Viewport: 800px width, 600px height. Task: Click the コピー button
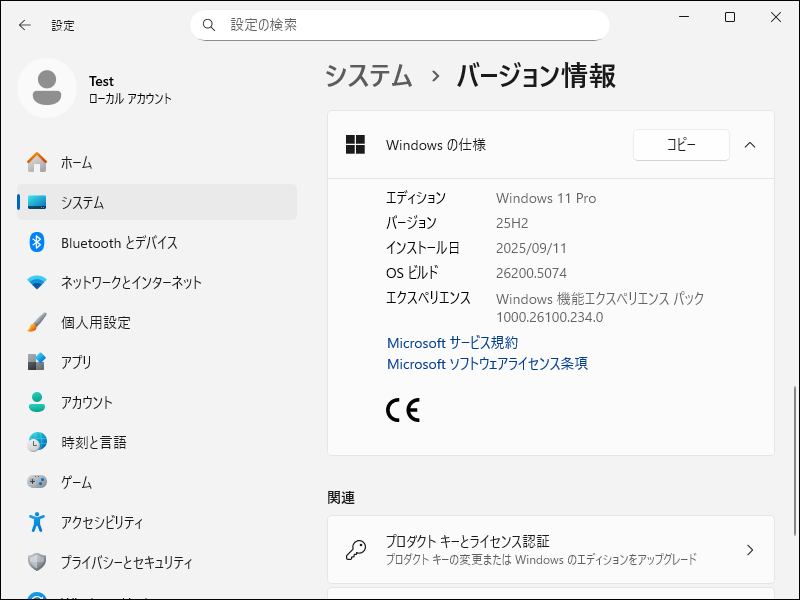(681, 145)
